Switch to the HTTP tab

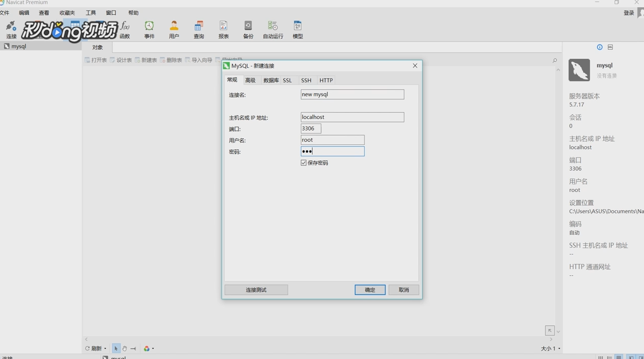326,80
